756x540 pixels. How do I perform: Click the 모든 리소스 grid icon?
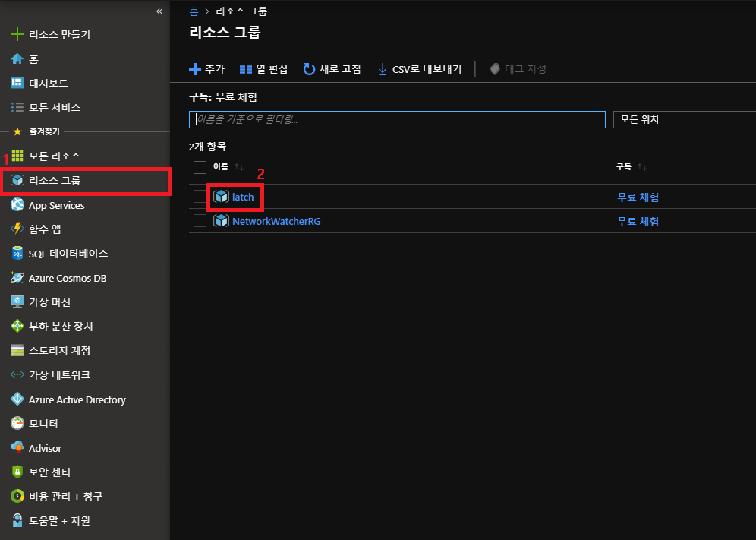pos(17,156)
